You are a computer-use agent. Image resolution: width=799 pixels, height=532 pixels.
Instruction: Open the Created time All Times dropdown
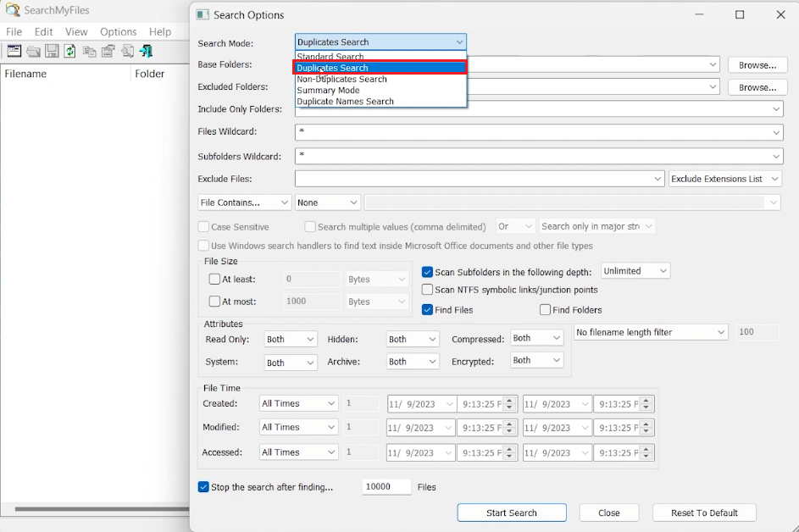297,403
